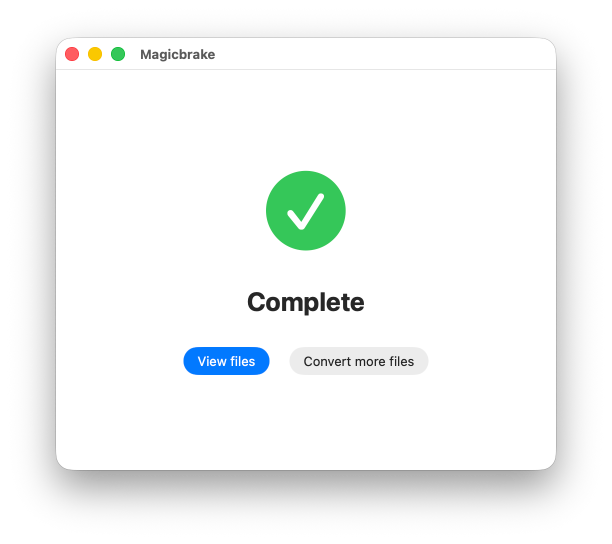The width and height of the screenshot is (612, 544).
Task: Click Convert more files
Action: coord(358,361)
